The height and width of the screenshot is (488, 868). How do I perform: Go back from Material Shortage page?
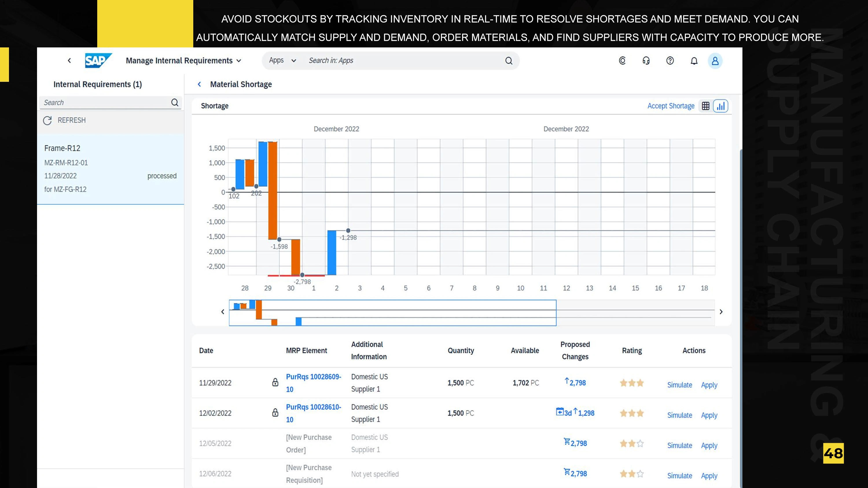point(199,84)
